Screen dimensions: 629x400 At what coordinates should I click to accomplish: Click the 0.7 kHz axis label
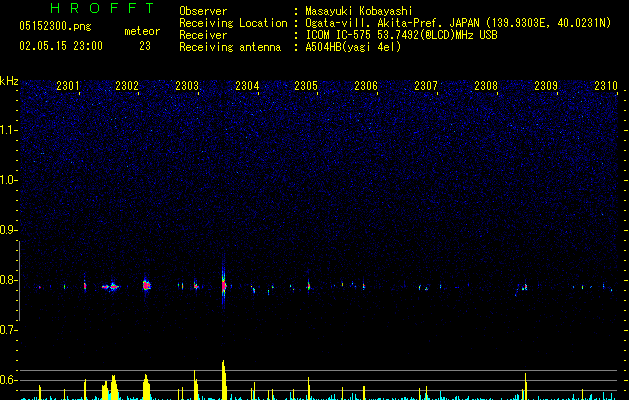8,330
